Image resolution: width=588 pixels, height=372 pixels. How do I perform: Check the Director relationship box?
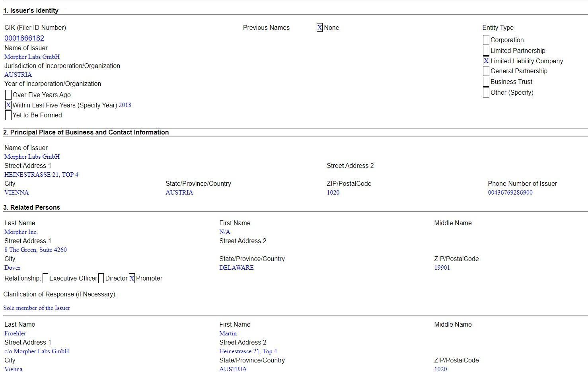[101, 278]
